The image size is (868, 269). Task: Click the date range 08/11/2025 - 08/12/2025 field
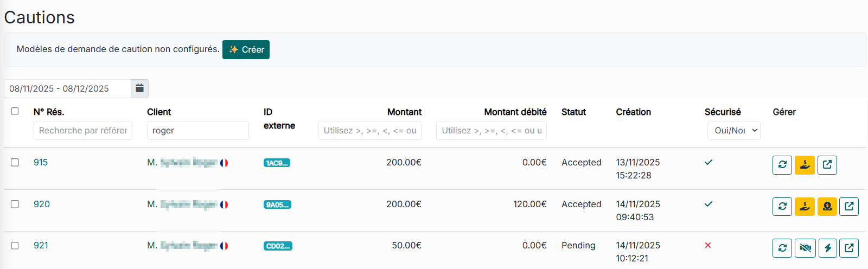point(67,88)
